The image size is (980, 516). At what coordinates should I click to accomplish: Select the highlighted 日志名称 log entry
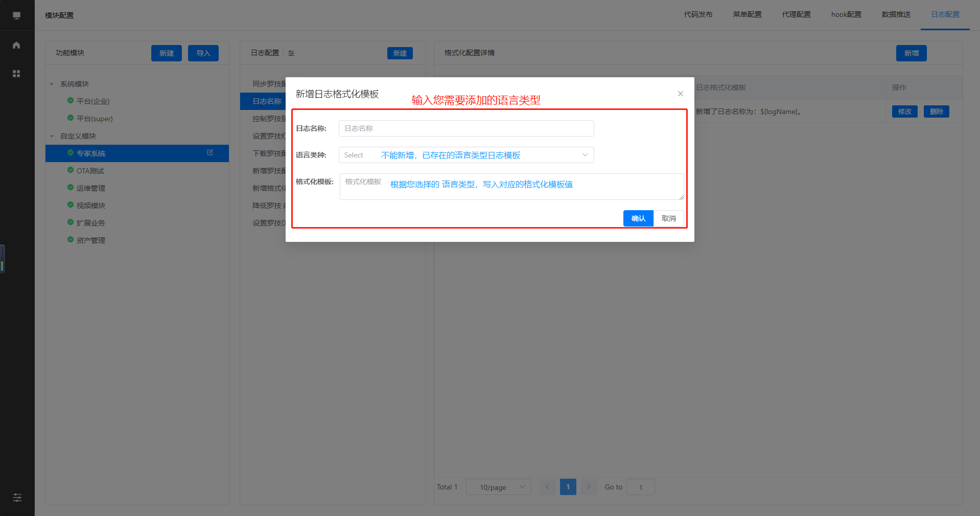(x=263, y=101)
